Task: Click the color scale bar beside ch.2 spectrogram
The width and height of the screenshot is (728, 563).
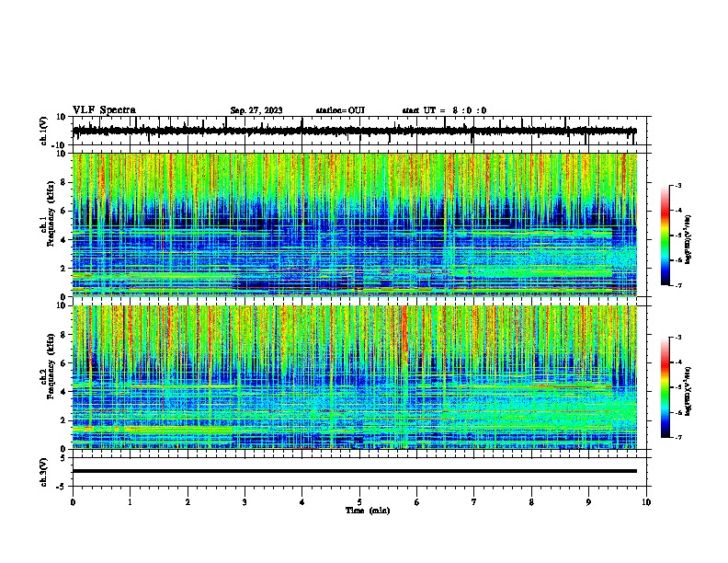Action: click(665, 387)
